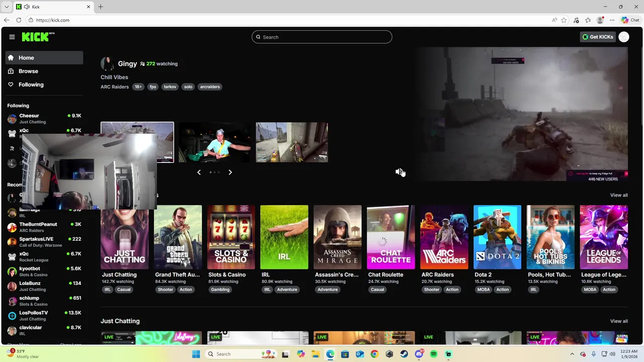Open the featured stream video player
The image size is (644, 362).
(522, 114)
